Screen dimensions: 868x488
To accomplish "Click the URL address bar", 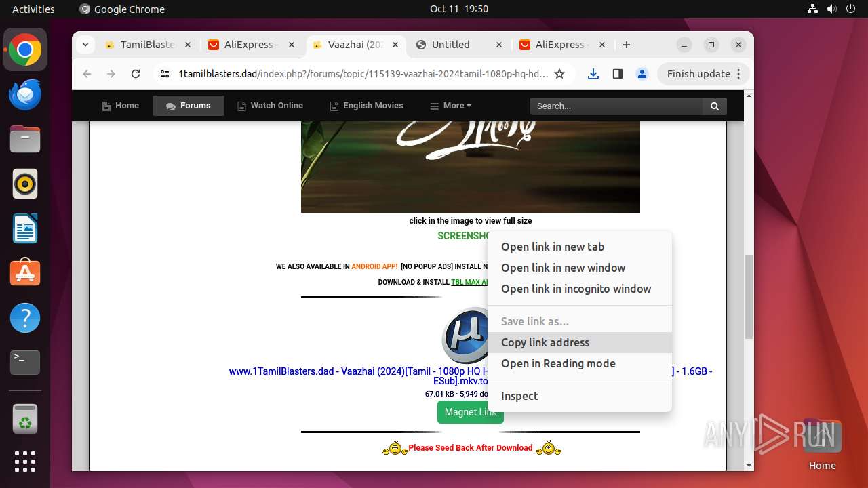I will pyautogui.click(x=363, y=74).
